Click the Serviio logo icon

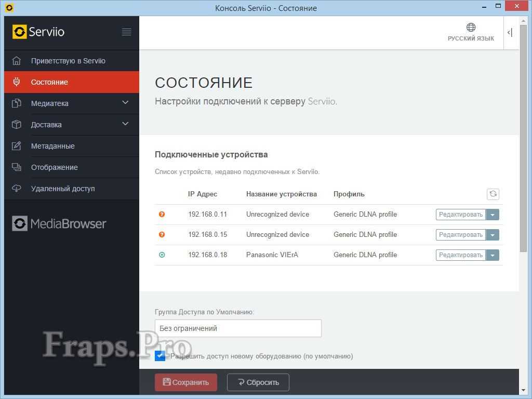click(x=19, y=32)
